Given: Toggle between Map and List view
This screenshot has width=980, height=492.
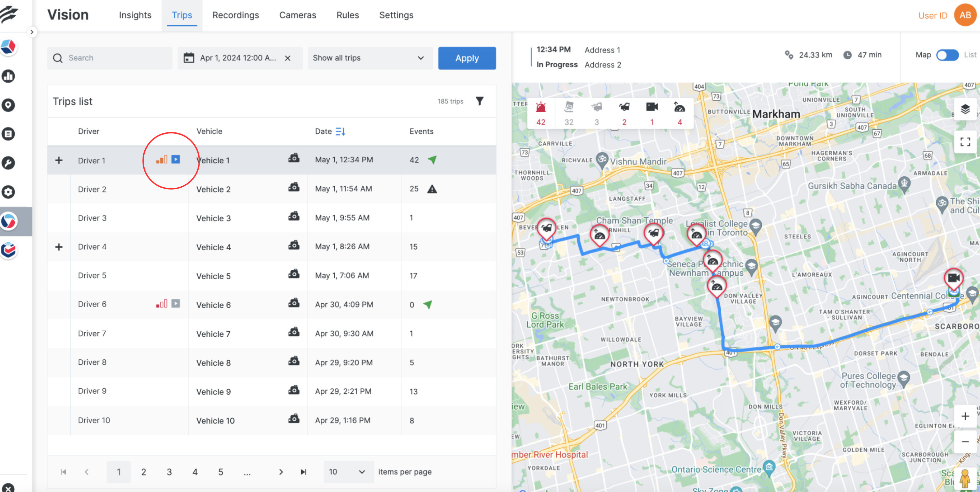Looking at the screenshot, I should pyautogui.click(x=947, y=55).
